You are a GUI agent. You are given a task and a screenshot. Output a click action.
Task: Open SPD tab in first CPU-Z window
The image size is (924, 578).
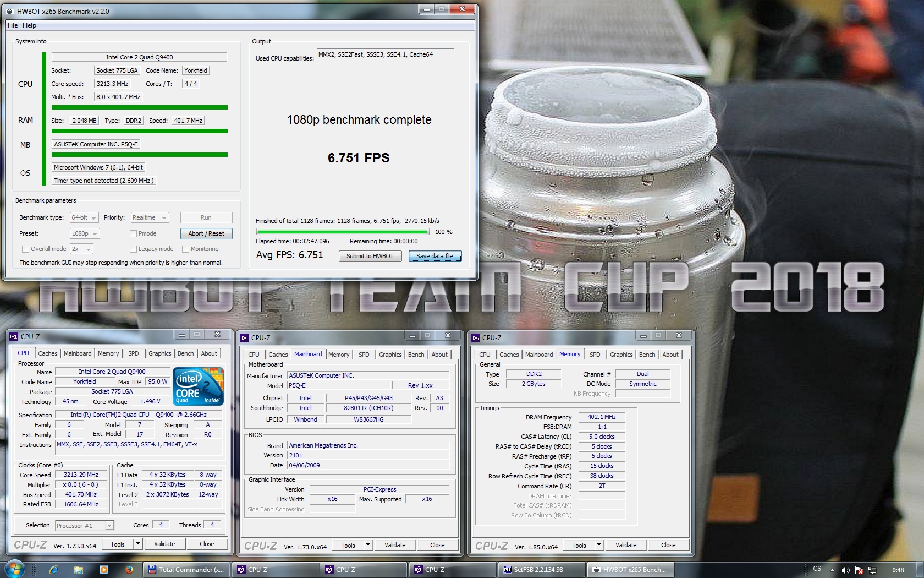(x=134, y=353)
